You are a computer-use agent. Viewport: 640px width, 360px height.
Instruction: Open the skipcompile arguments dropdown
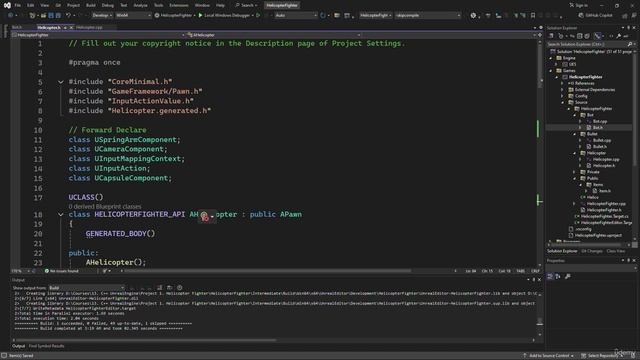pyautogui.click(x=427, y=16)
